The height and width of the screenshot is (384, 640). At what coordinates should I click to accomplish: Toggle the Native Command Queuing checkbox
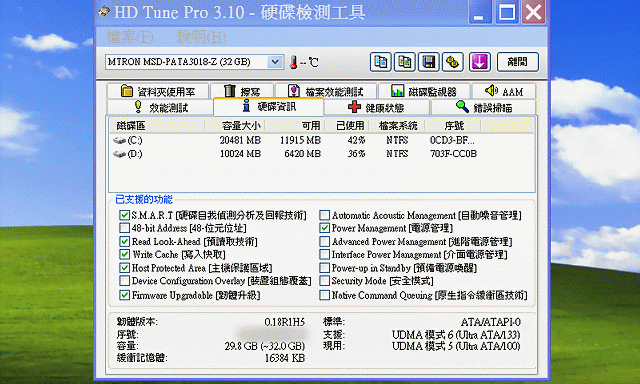(324, 295)
